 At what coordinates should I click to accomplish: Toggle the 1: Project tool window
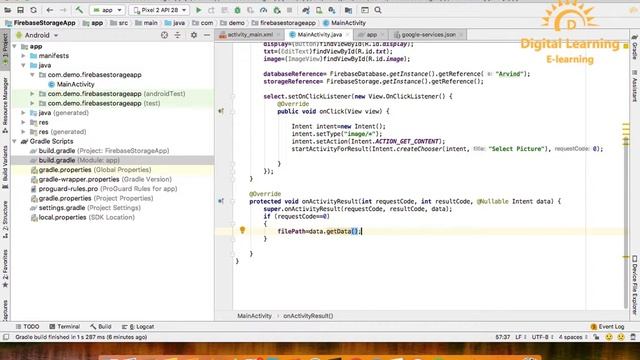tap(5, 48)
